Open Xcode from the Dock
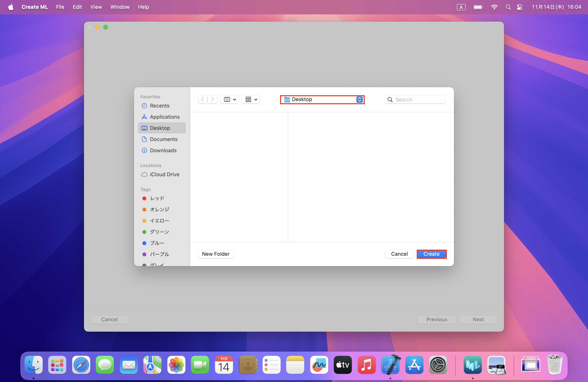The height and width of the screenshot is (382, 588). point(390,365)
